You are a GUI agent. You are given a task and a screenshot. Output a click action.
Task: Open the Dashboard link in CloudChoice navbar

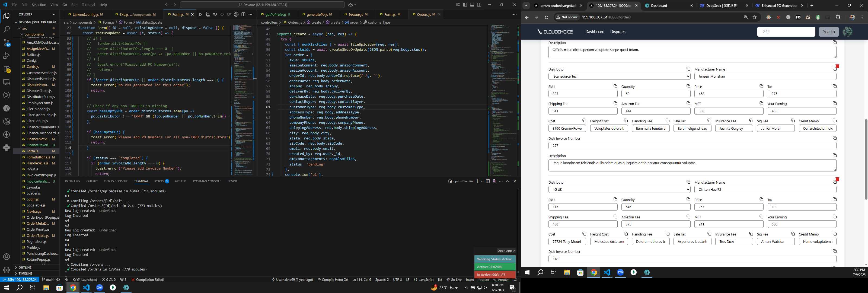[x=595, y=32]
